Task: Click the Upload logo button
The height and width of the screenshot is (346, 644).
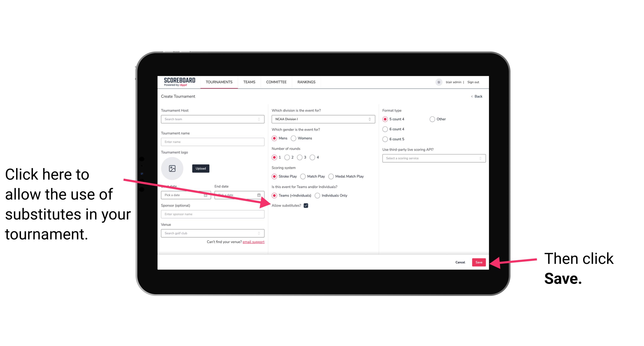Action: pos(200,168)
